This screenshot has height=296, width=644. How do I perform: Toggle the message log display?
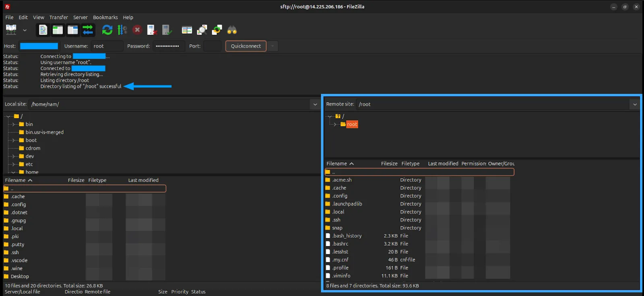43,30
